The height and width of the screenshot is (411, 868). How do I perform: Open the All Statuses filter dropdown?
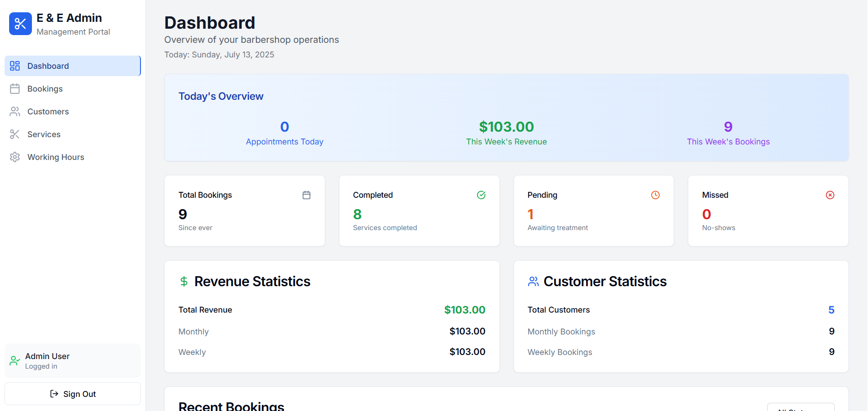pyautogui.click(x=800, y=408)
